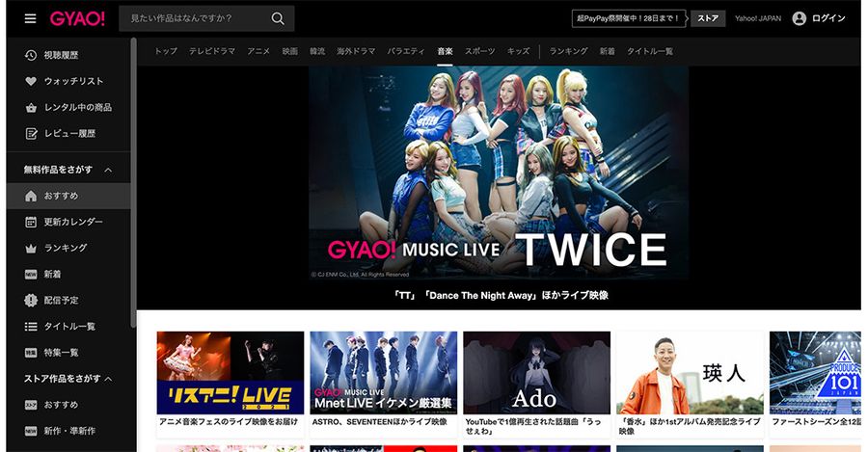Click the 視聴履歴 history clock icon

coord(31,55)
